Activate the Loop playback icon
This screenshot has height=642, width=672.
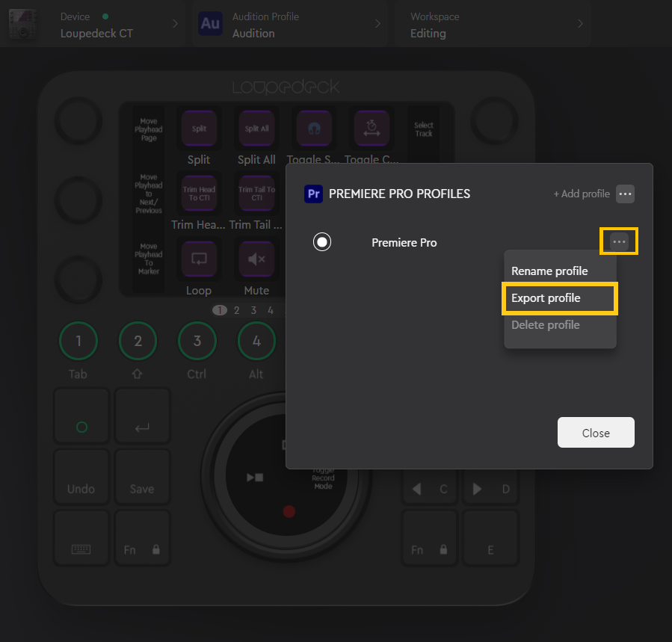tap(199, 258)
